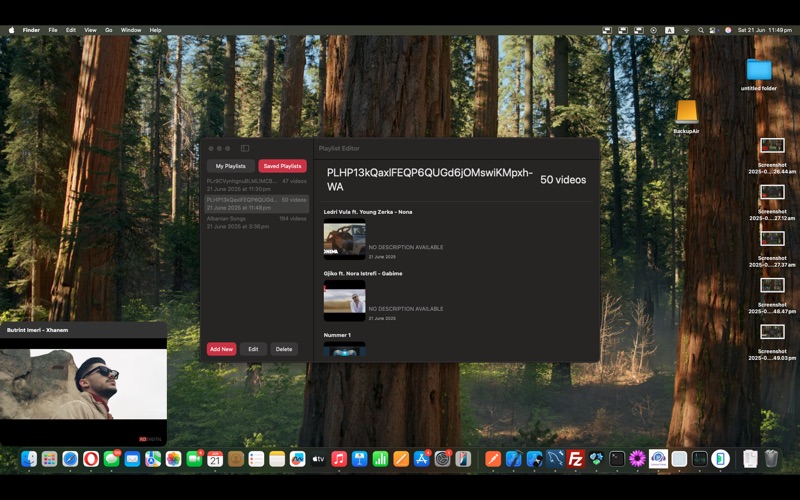This screenshot has height=500, width=800.
Task: Open the Edit menu in menu bar
Action: tap(71, 30)
